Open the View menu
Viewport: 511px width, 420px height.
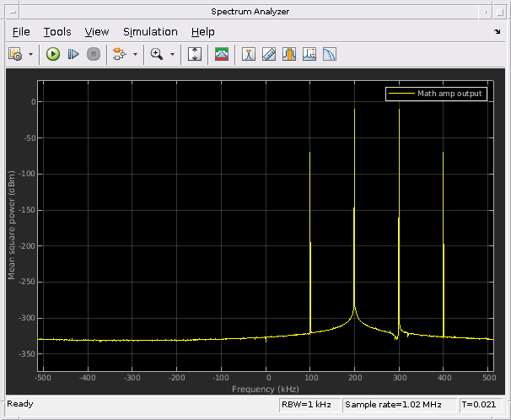[x=97, y=32]
